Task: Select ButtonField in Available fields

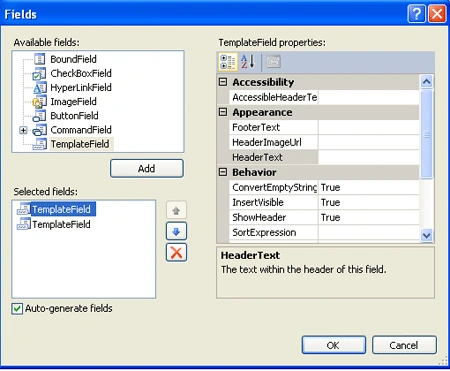Action: point(74,116)
